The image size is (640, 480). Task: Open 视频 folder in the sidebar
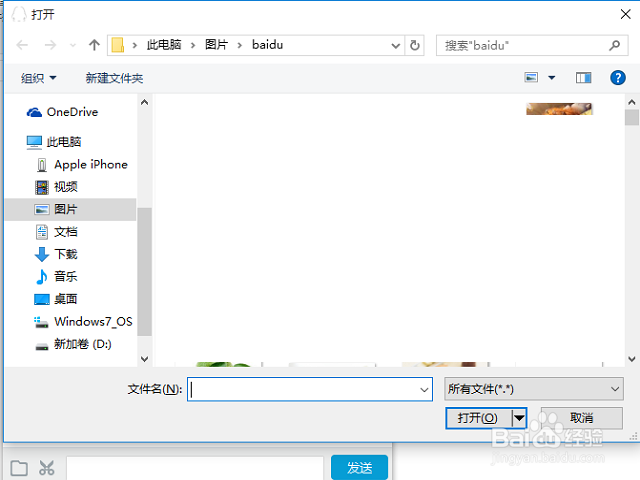56,187
